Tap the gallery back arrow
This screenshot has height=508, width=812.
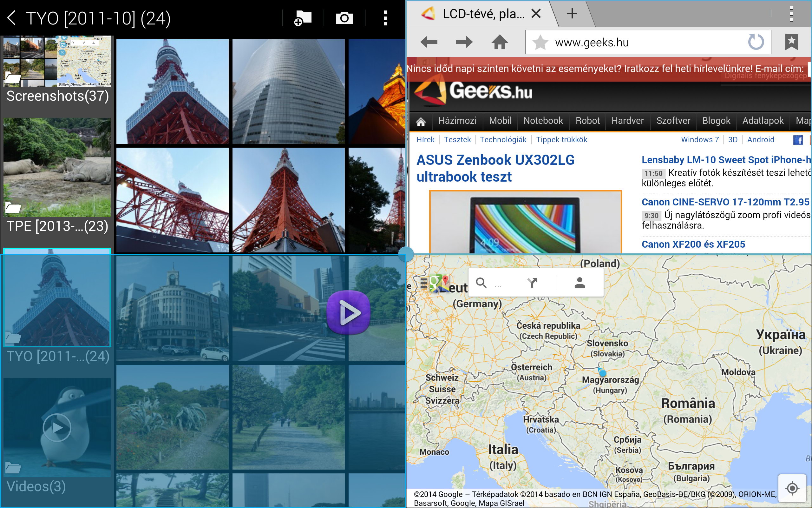tap(12, 18)
